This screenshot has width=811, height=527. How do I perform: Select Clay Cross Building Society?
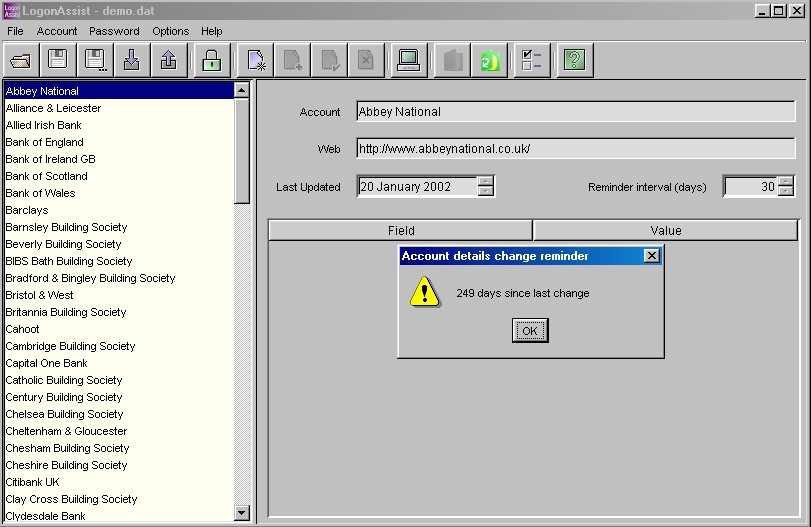(x=119, y=500)
